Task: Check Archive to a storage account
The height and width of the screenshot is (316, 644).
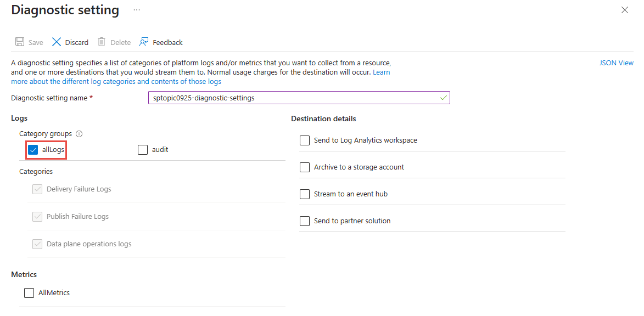Action: 305,167
